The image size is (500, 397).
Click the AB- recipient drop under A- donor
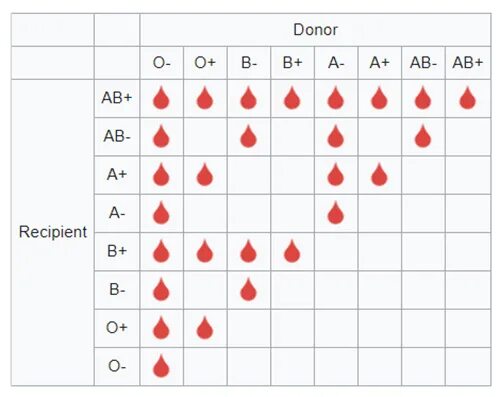(x=335, y=136)
